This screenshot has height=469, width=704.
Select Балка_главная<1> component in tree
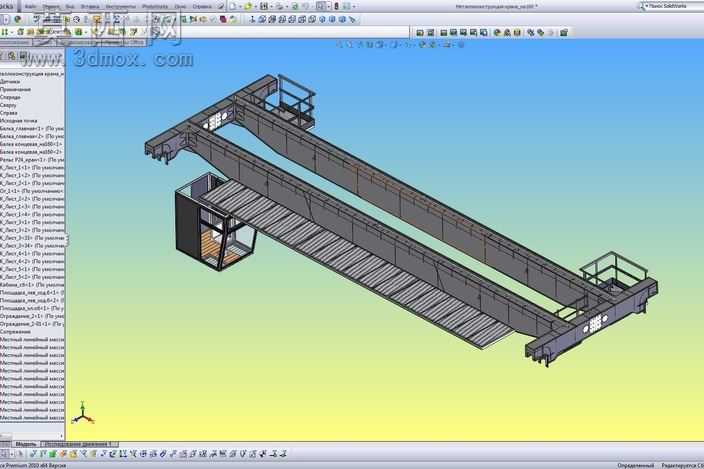point(32,128)
